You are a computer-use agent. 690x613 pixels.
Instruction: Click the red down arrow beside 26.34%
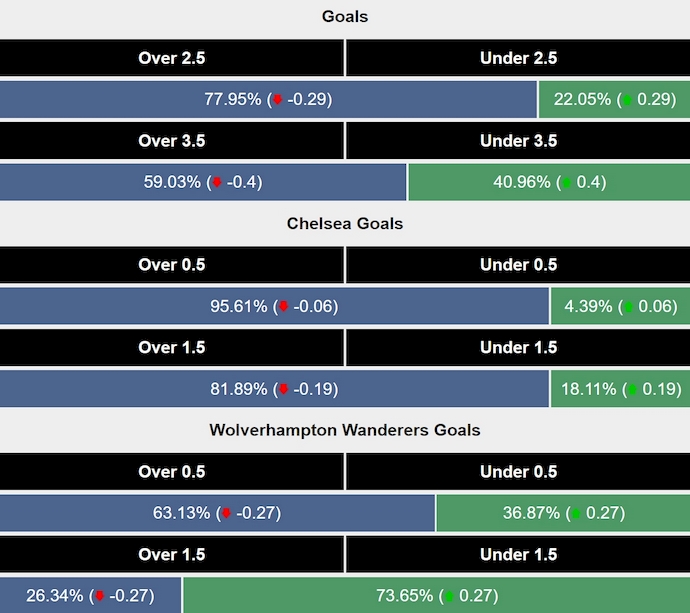pyautogui.click(x=99, y=597)
